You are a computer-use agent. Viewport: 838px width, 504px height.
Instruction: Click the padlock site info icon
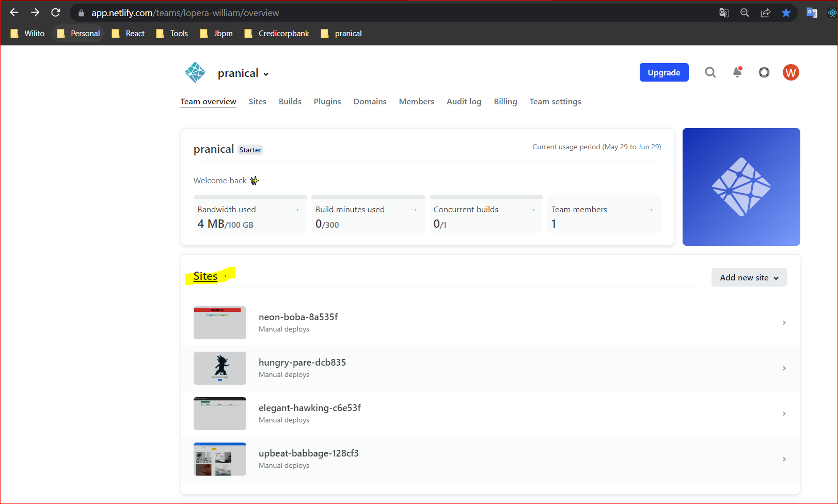[x=81, y=13]
